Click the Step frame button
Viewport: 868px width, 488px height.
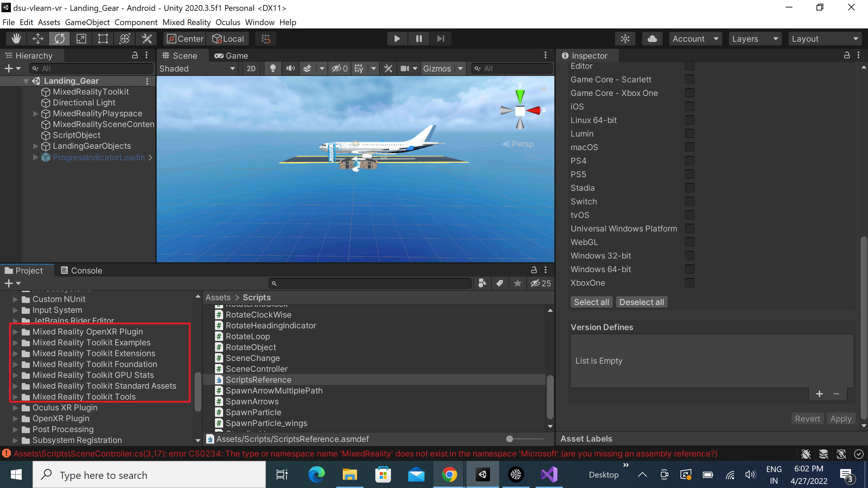point(440,39)
